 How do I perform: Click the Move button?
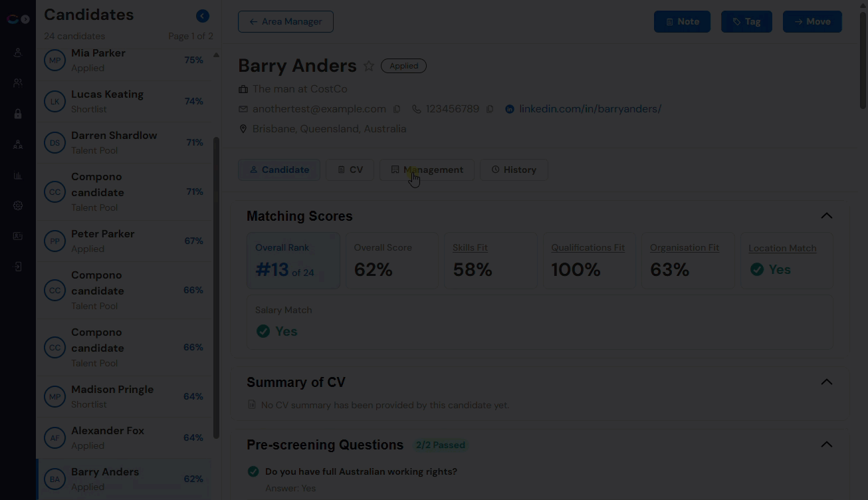pos(812,21)
